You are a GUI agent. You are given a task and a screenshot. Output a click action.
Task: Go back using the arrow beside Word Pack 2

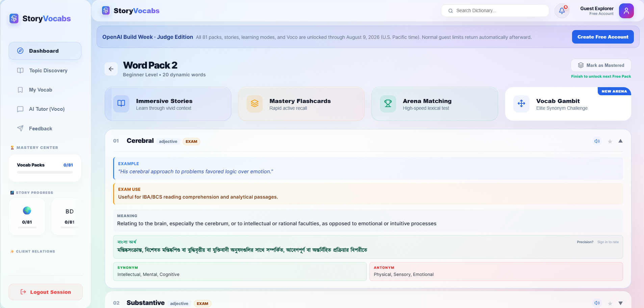click(x=111, y=69)
